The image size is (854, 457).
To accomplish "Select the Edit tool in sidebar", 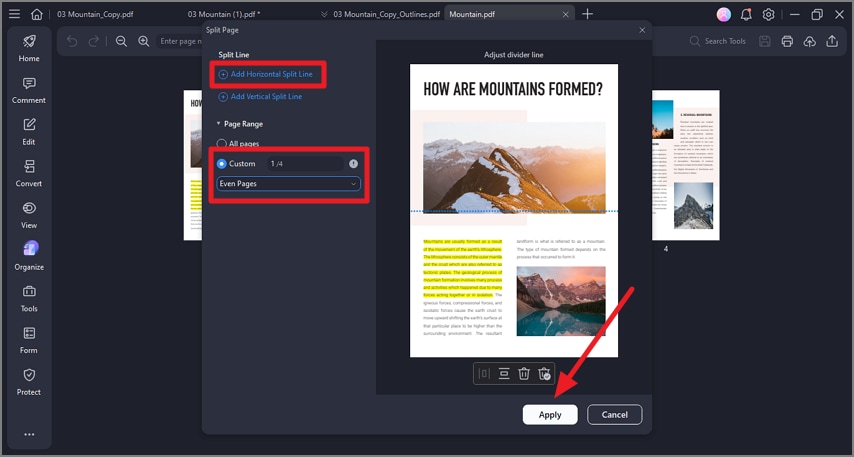I will (29, 132).
